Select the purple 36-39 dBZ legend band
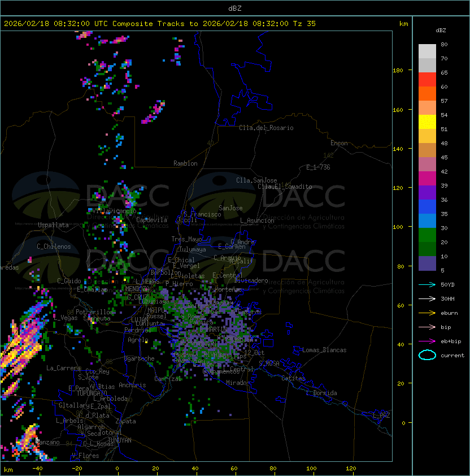 427,192
